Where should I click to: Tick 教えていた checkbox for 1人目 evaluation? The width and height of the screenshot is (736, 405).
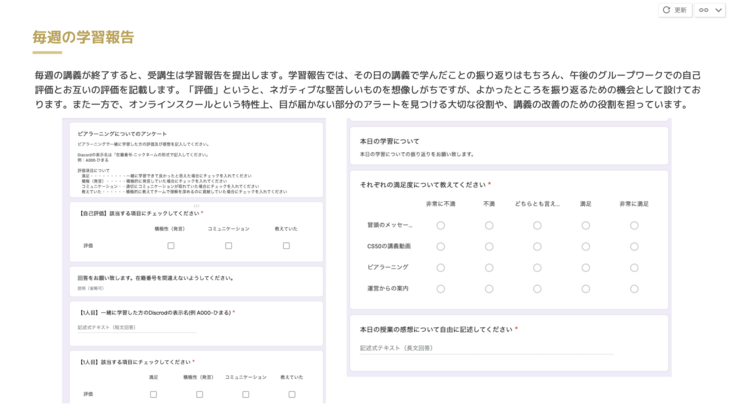(292, 394)
